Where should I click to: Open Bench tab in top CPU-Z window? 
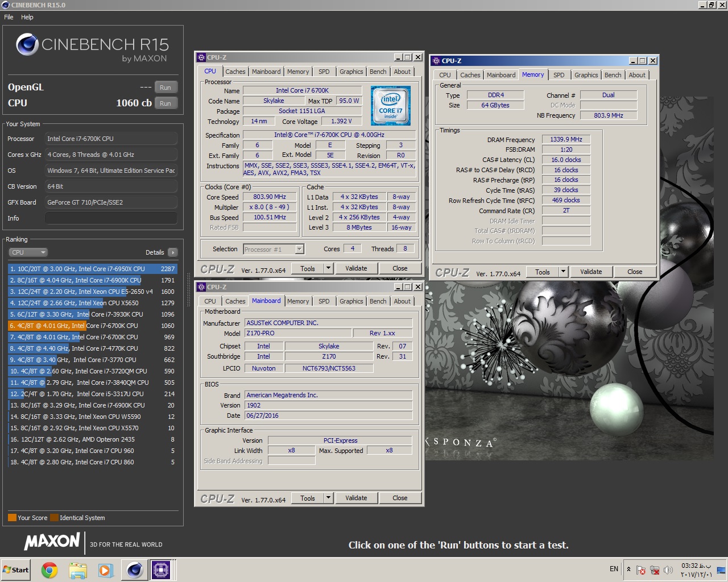coord(378,72)
